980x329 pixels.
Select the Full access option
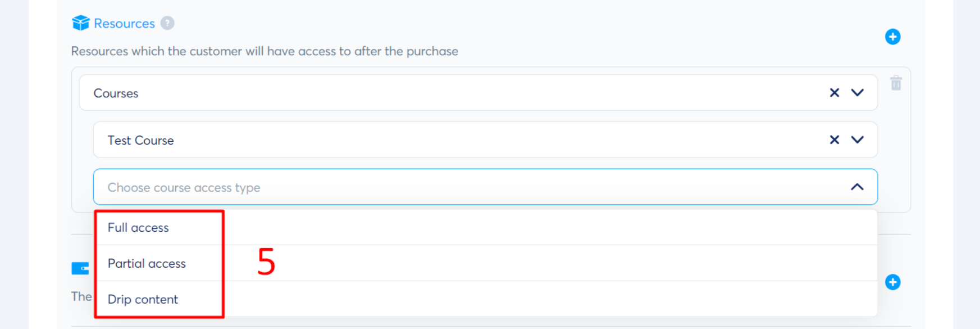click(x=138, y=228)
